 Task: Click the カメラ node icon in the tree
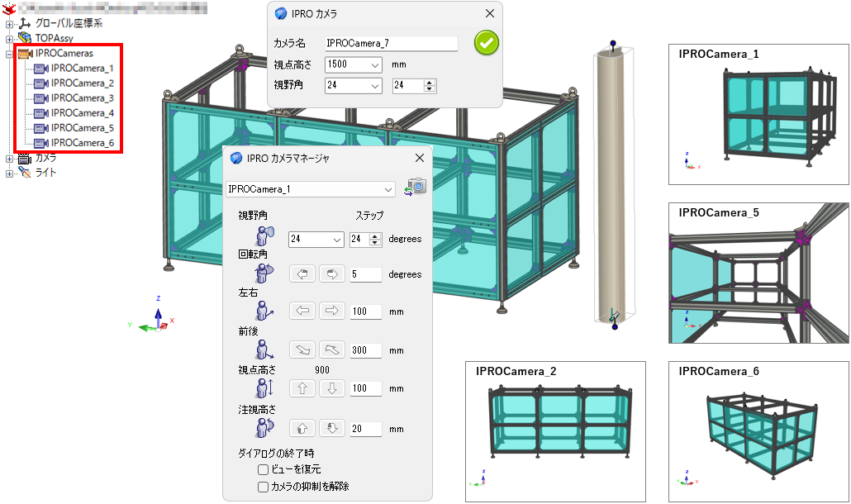[25, 158]
